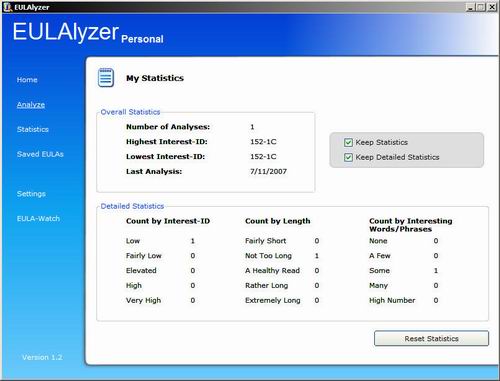The image size is (500, 381).
Task: Click the Elevated row label
Action: click(141, 270)
